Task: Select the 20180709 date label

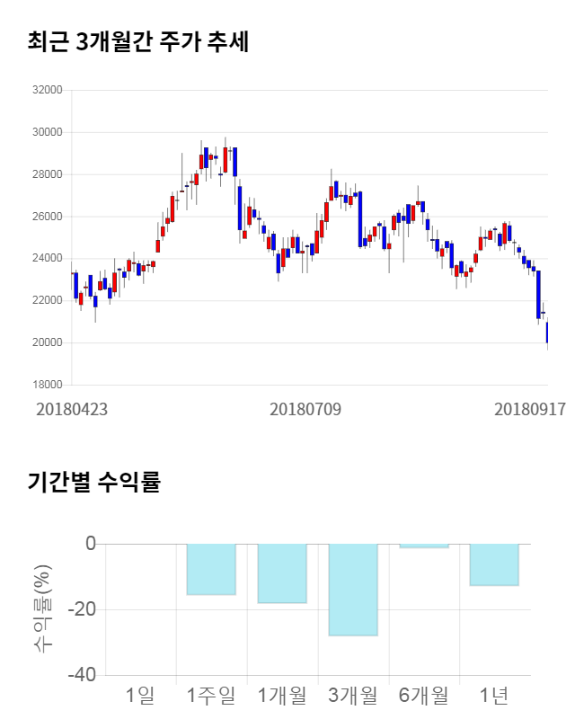Action: pyautogui.click(x=305, y=409)
